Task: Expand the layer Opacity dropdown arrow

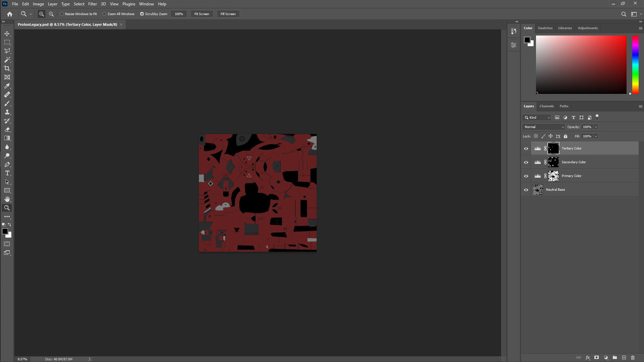Action: pos(596,127)
